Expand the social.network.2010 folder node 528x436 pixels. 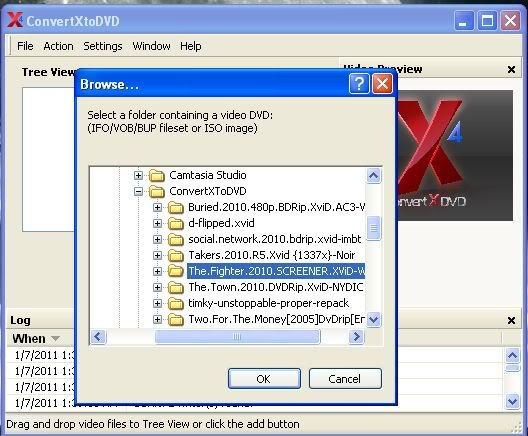click(x=157, y=239)
